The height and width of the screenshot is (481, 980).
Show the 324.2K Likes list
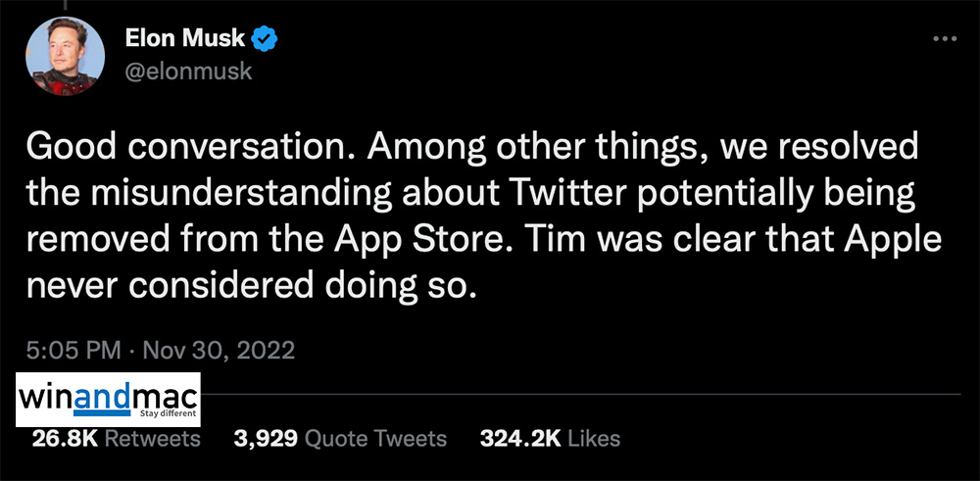coord(549,438)
